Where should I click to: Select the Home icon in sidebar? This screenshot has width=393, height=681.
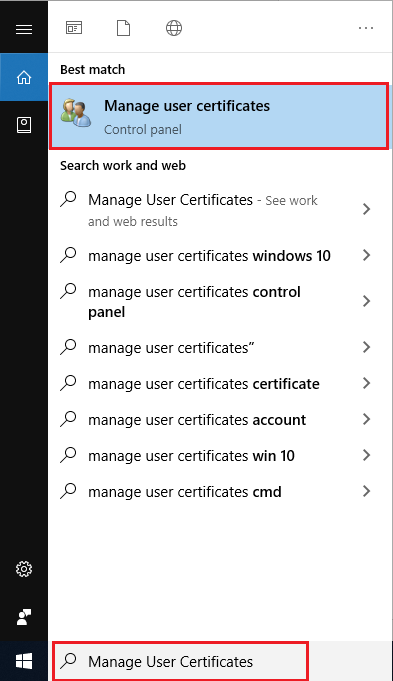tap(24, 77)
